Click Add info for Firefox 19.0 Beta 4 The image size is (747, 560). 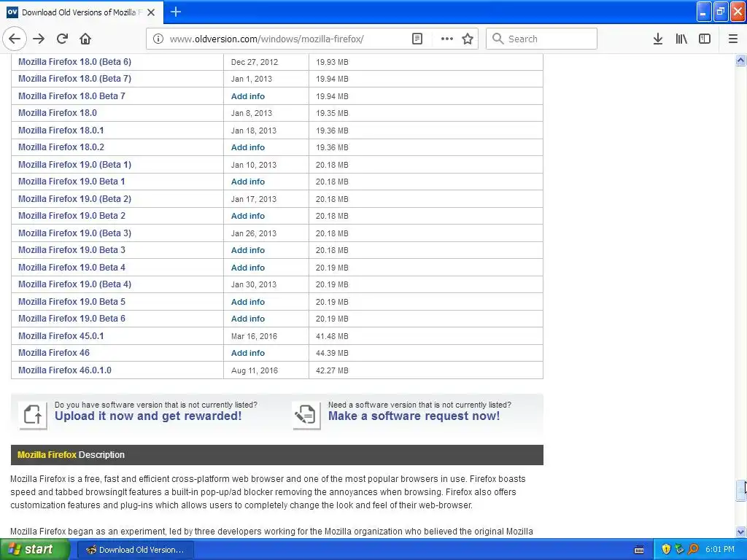click(x=248, y=268)
